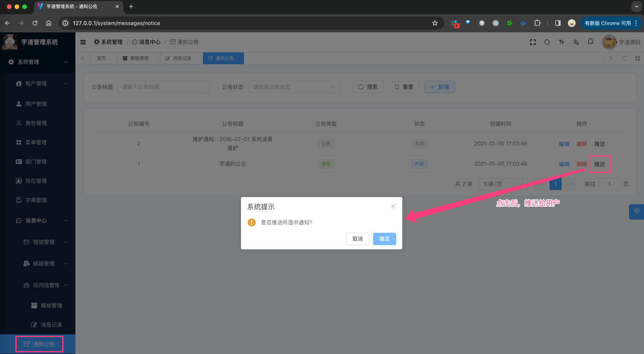644x354 pixels.
Task: Open the search magnifier icon in header
Action: pos(547,42)
